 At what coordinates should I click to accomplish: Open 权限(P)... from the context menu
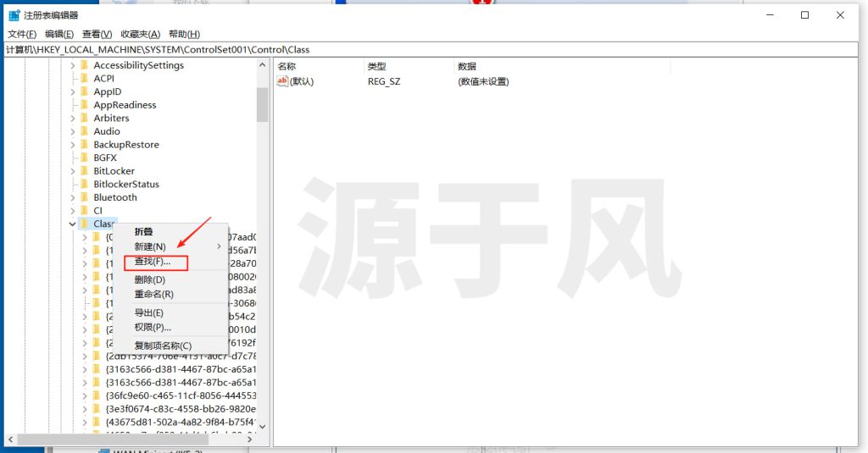point(171,328)
